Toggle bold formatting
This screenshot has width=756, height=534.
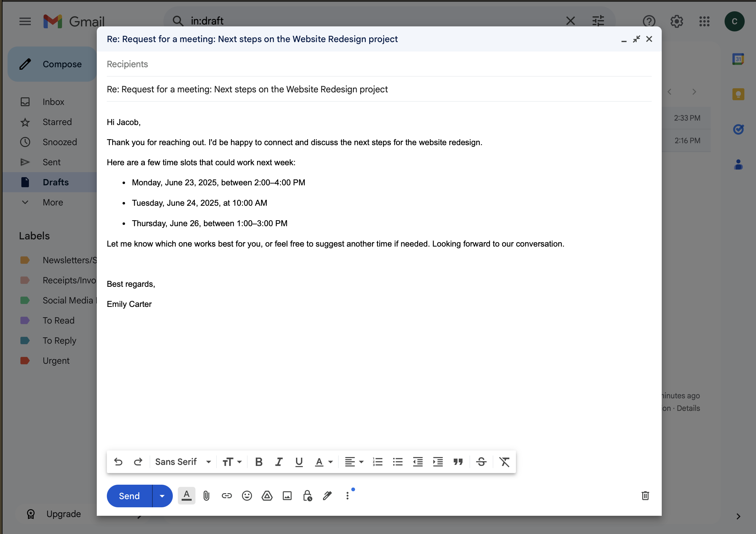[x=259, y=462]
